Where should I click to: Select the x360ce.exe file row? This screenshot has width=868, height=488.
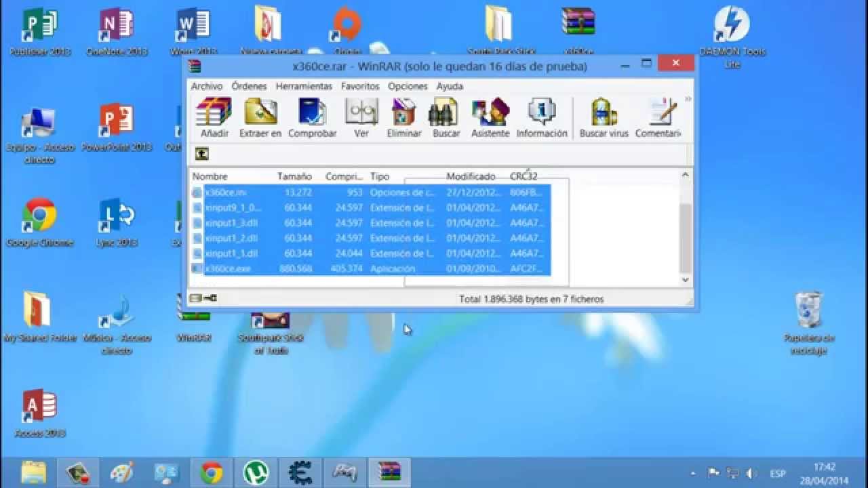tap(370, 268)
